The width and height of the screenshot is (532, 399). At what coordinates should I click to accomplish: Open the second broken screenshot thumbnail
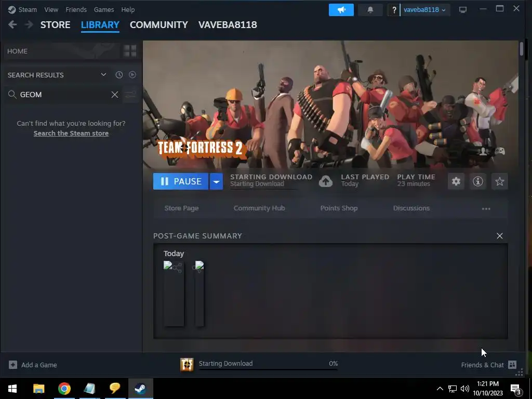pos(199,294)
